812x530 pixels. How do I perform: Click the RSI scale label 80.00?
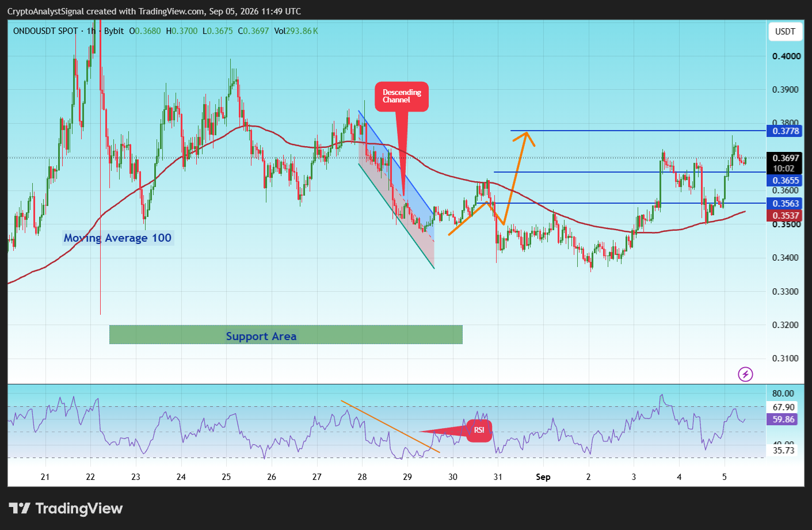(783, 394)
